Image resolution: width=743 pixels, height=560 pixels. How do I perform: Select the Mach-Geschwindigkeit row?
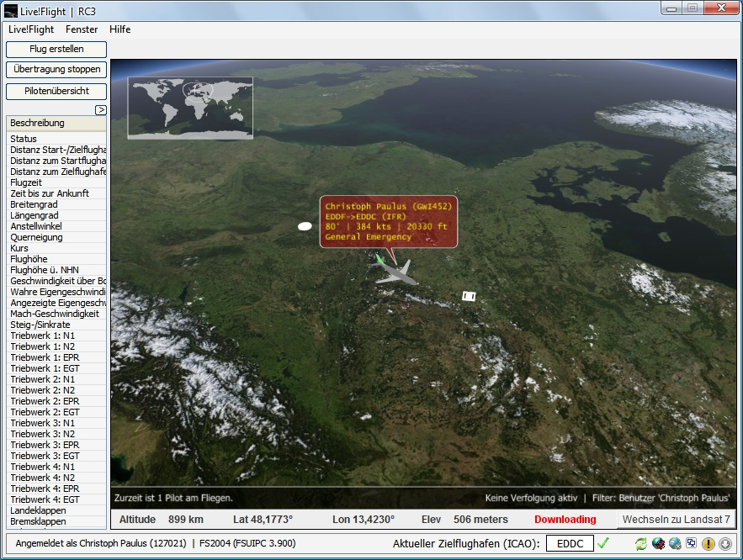tap(56, 314)
